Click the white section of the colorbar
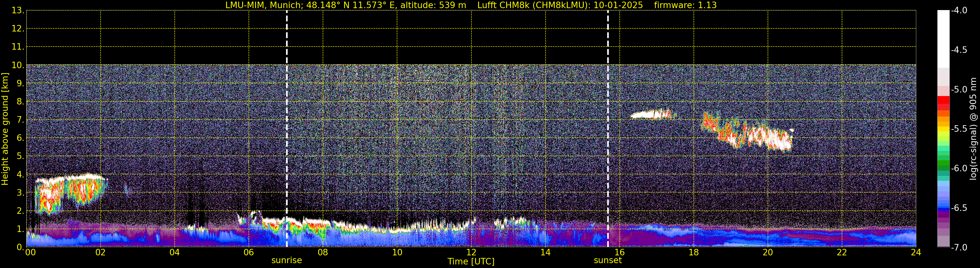Image resolution: width=980 pixels, height=268 pixels. pyautogui.click(x=944, y=39)
